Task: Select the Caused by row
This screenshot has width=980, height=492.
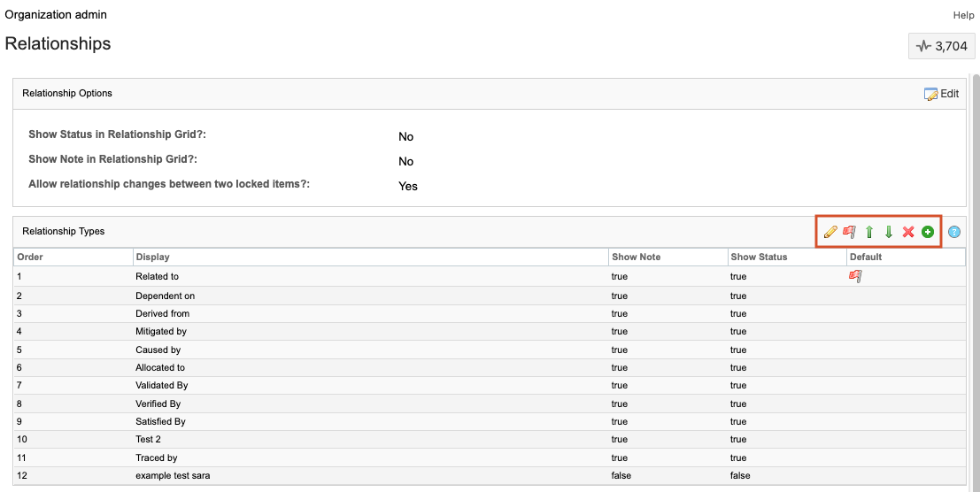Action: pos(490,350)
